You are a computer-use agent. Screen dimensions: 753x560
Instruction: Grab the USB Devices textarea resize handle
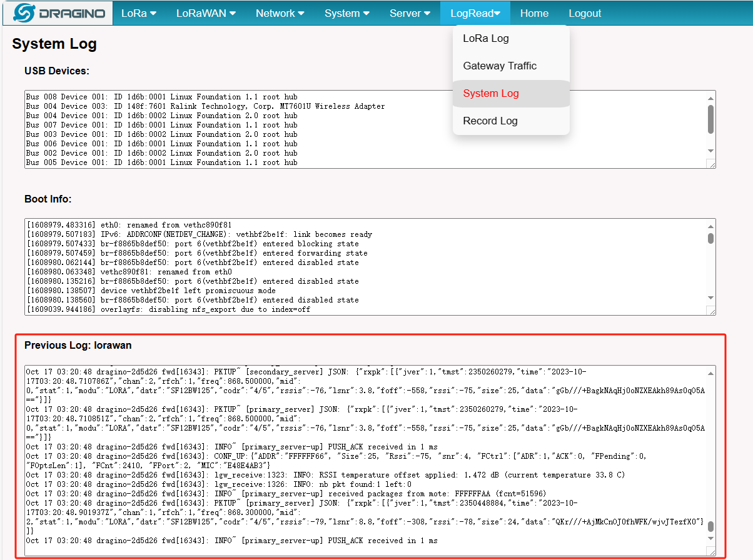coord(711,164)
